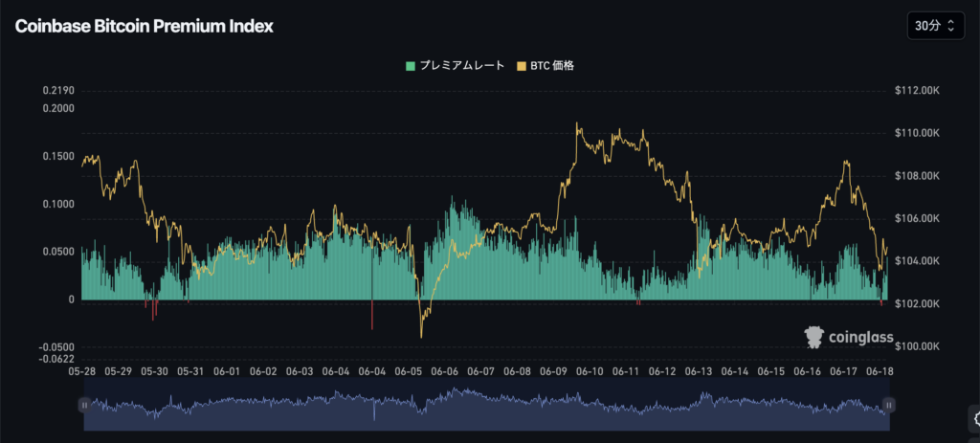Click the 06-12 date label

click(662, 371)
